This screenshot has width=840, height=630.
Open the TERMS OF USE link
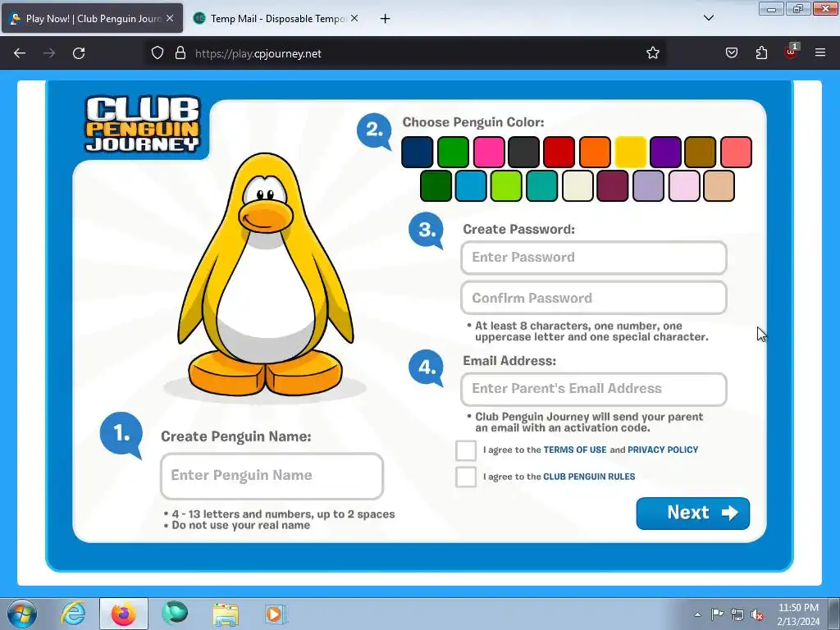575,450
